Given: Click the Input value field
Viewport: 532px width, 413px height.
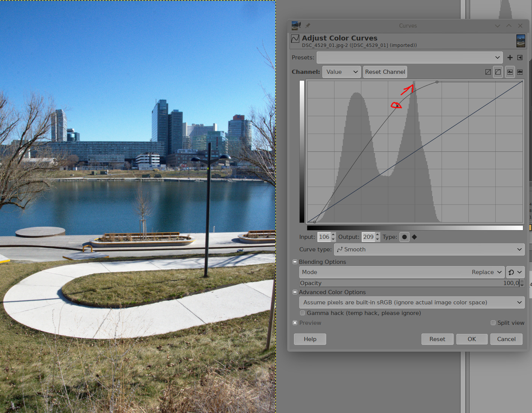Looking at the screenshot, I should point(324,237).
